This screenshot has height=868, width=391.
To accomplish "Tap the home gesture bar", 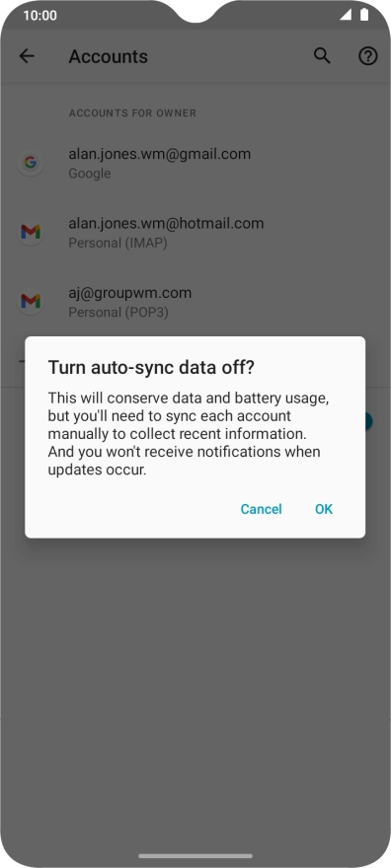I will coord(195,856).
